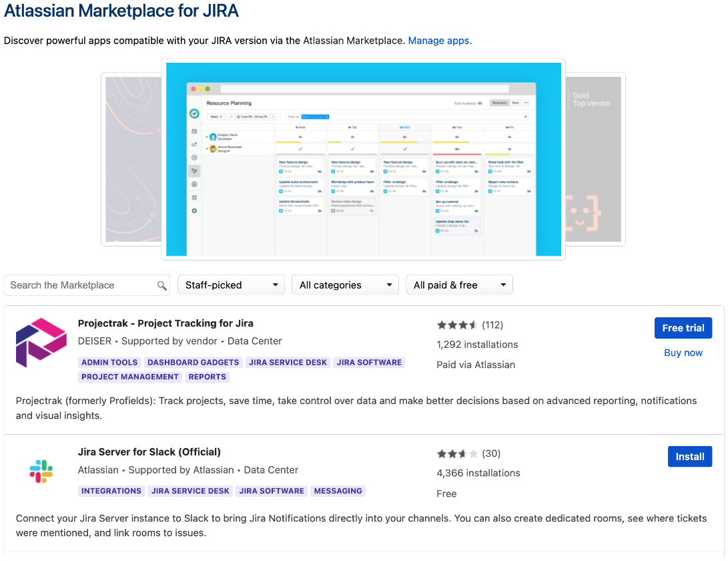
Task: Open the Resource Planning carousel screenshot
Action: [x=364, y=159]
